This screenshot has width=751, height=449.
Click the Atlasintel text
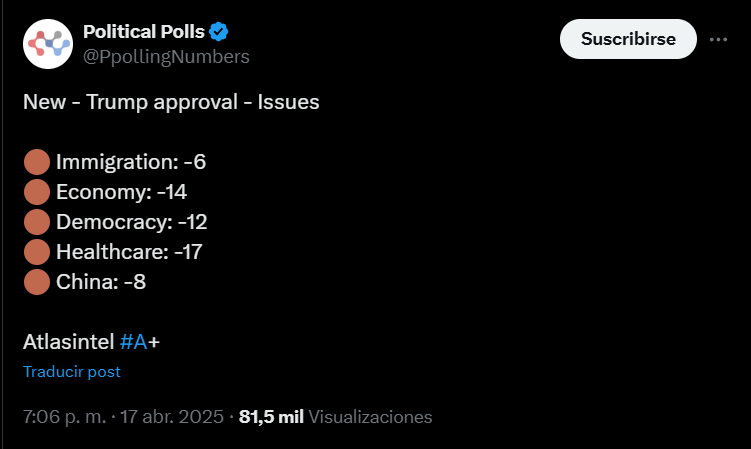pyautogui.click(x=68, y=342)
